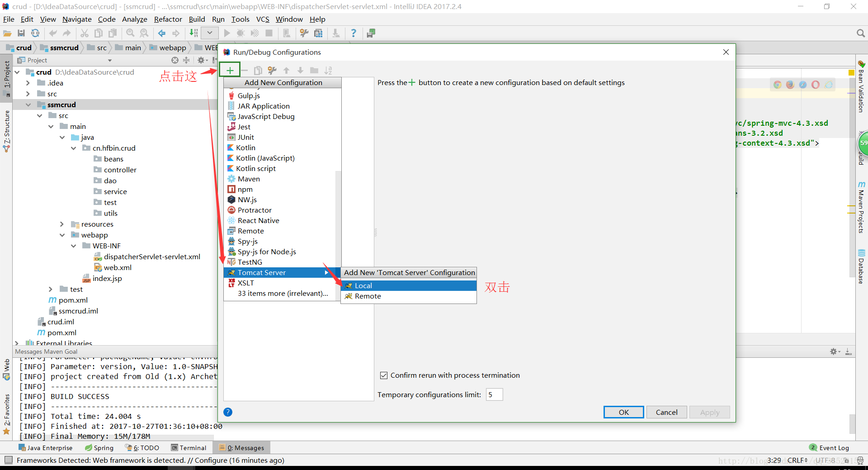Click Sort Configurations alphabetically icon
The image size is (868, 470).
(328, 70)
